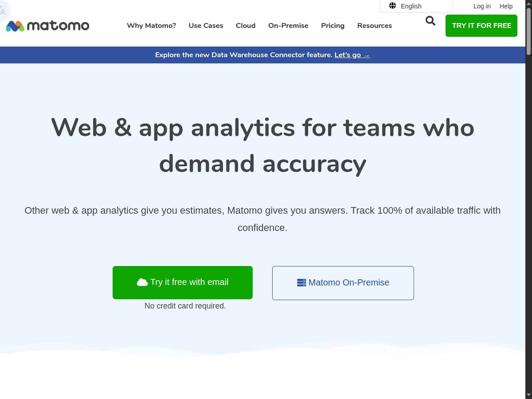Viewport: 532px width, 399px height.
Task: Open the Use Cases menu
Action: tap(206, 26)
